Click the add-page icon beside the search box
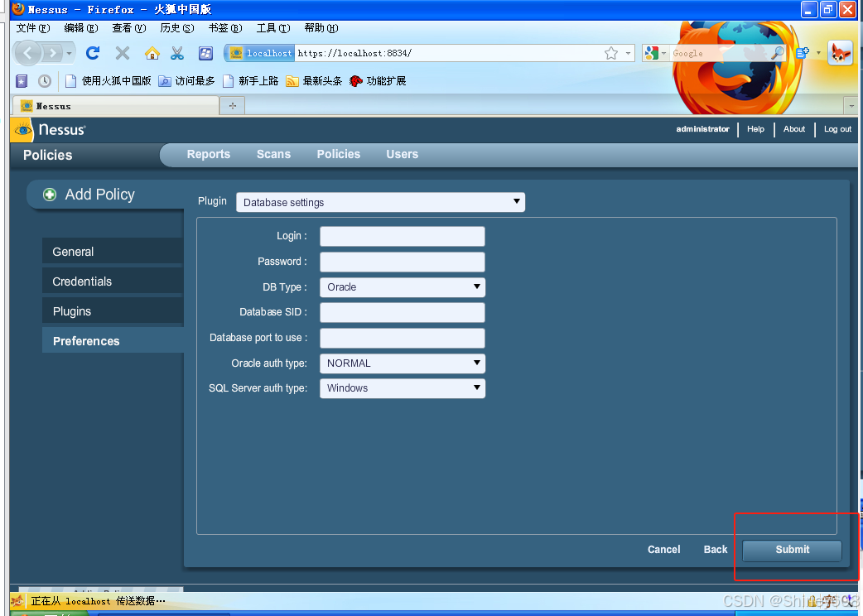Image resolution: width=863 pixels, height=616 pixels. coord(802,53)
